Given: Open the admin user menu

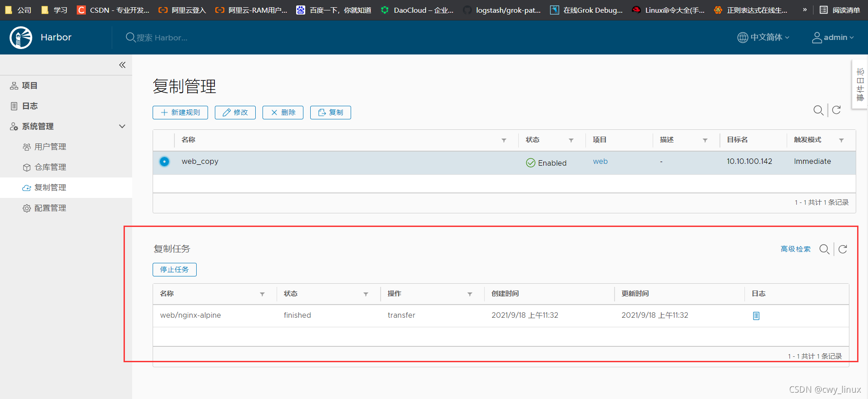Looking at the screenshot, I should [x=833, y=37].
